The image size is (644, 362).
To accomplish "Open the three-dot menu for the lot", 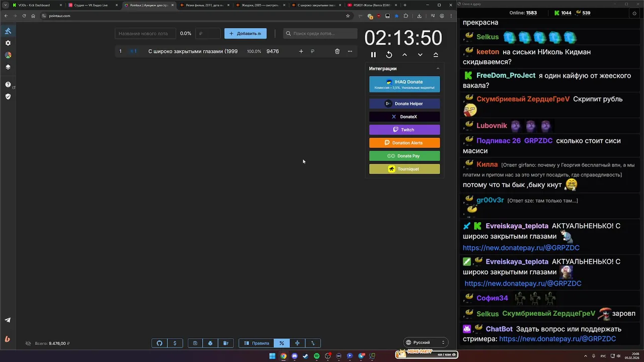I will click(350, 51).
